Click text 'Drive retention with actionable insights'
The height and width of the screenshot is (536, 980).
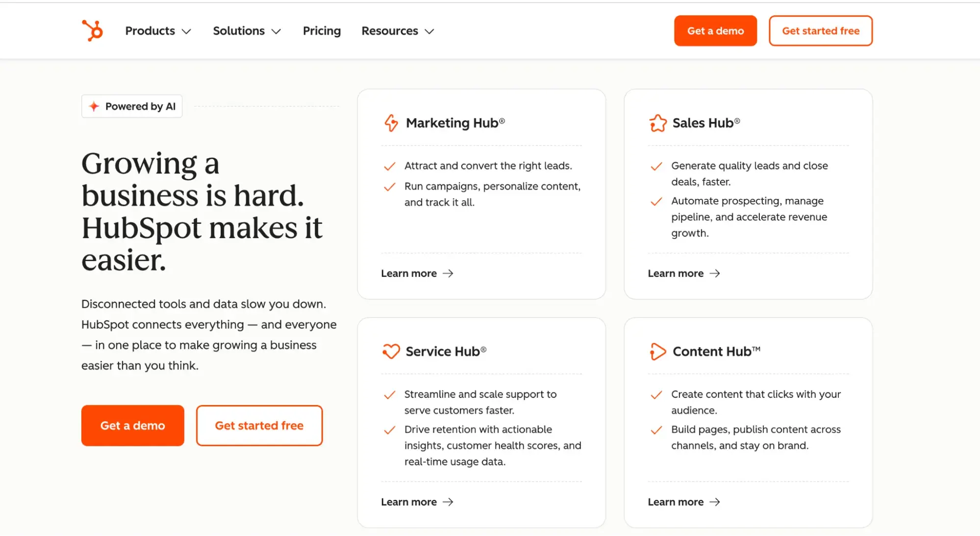pyautogui.click(x=493, y=445)
